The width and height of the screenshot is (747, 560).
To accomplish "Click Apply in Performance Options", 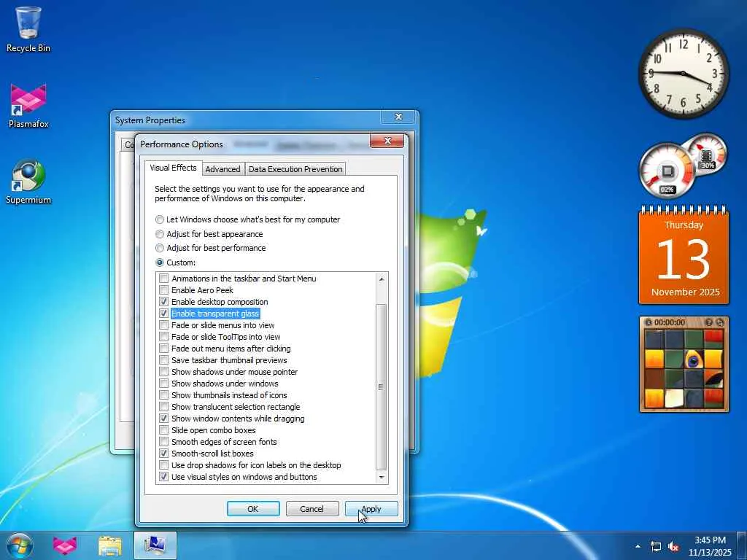I will [371, 508].
